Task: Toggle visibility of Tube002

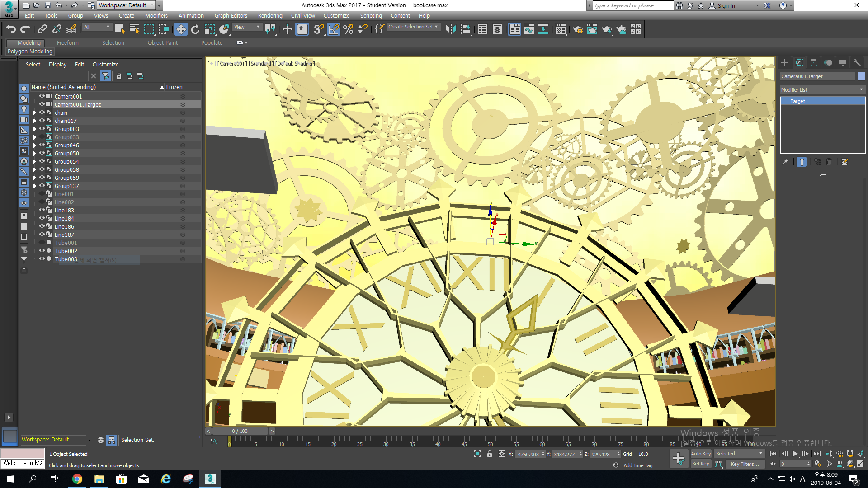Action: [x=42, y=251]
